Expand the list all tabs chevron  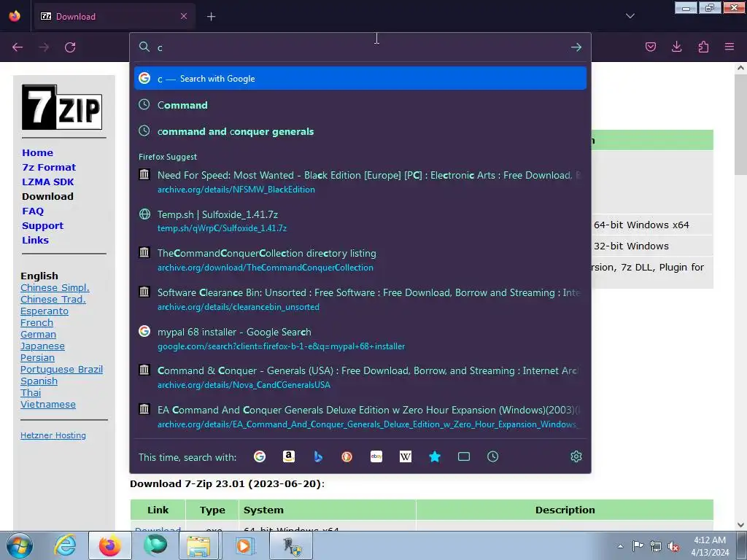point(630,16)
